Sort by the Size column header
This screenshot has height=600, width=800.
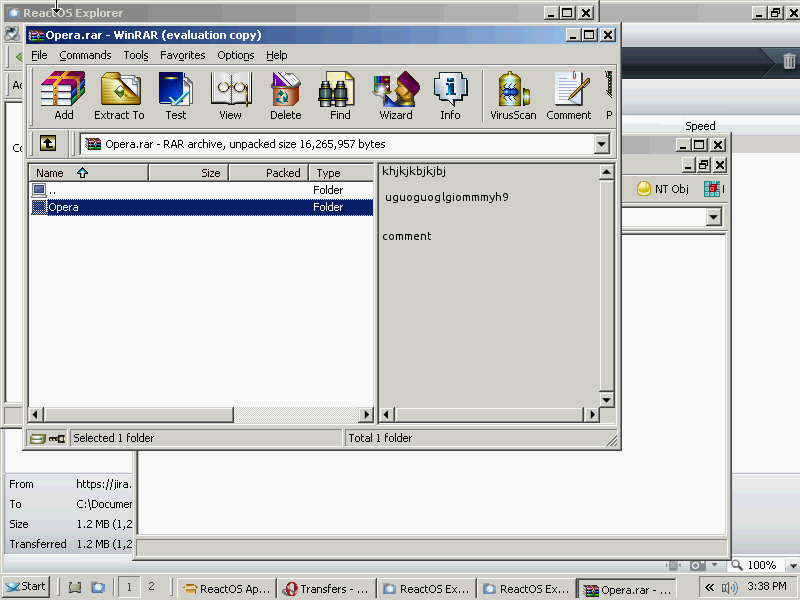(188, 173)
